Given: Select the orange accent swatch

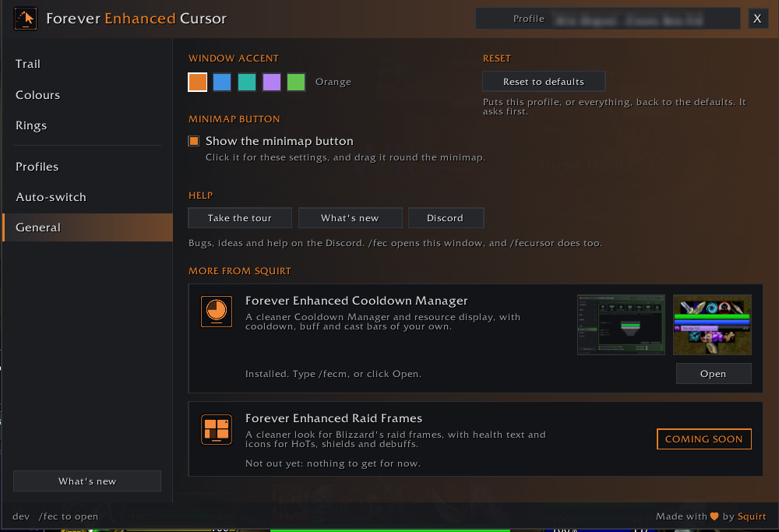Looking at the screenshot, I should [197, 82].
